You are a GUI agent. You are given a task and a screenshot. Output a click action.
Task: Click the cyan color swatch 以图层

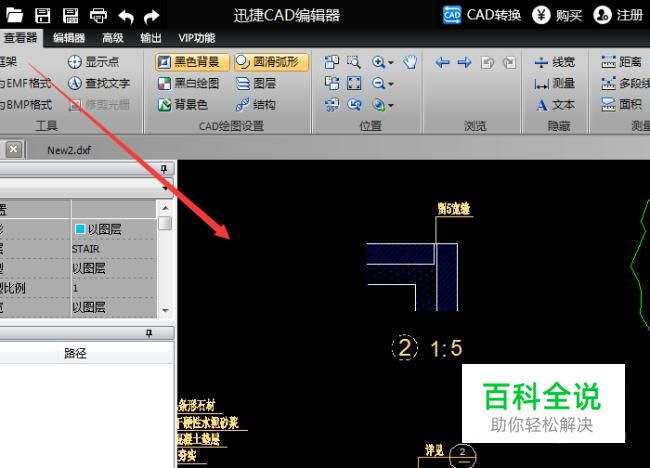pyautogui.click(x=80, y=229)
